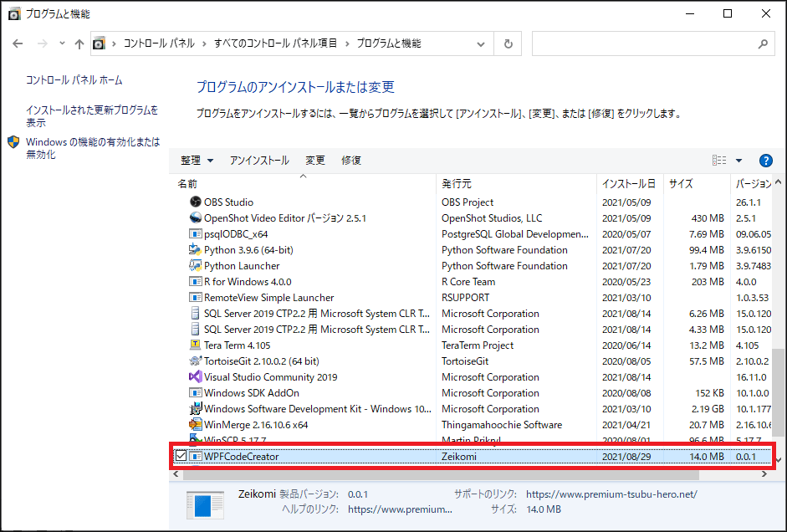Image resolution: width=787 pixels, height=532 pixels.
Task: Click the vertical scrollbar up arrow
Action: (778, 182)
